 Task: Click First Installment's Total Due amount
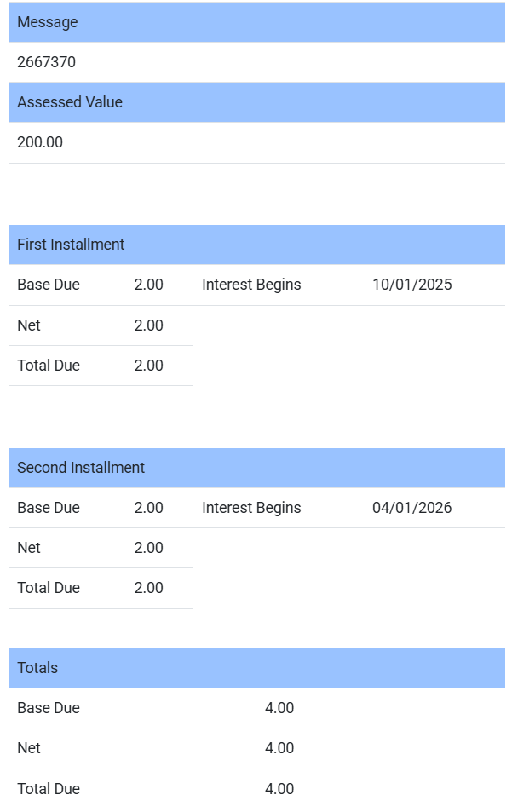[149, 366]
